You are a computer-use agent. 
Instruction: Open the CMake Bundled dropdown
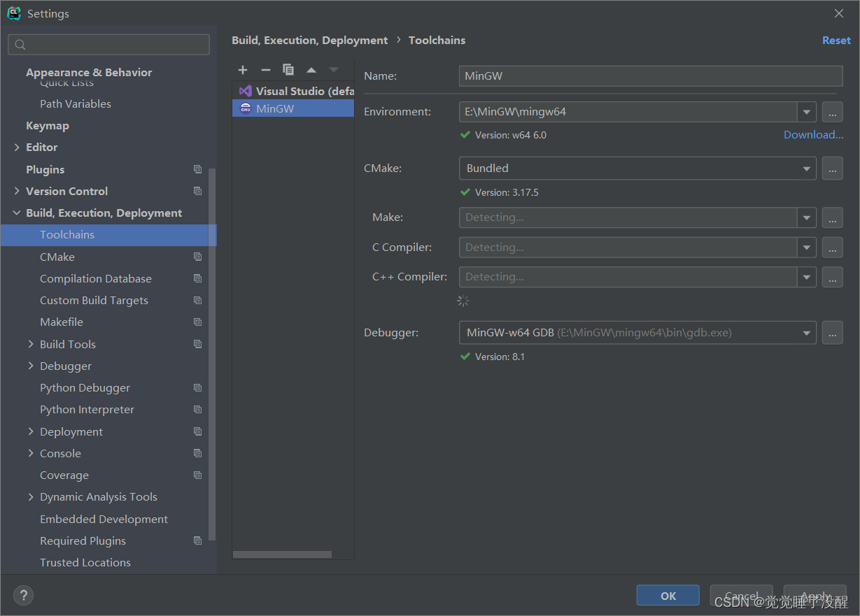tap(807, 169)
